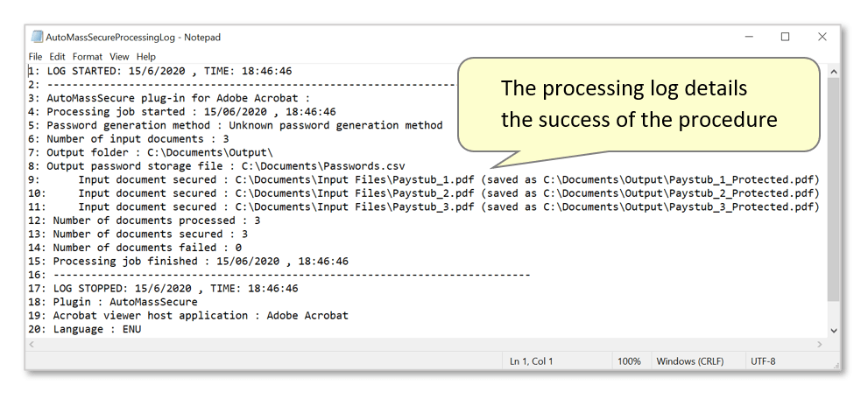Click the 100% zoom status indicator
Viewport: 868px width, 399px height.
[x=629, y=361]
